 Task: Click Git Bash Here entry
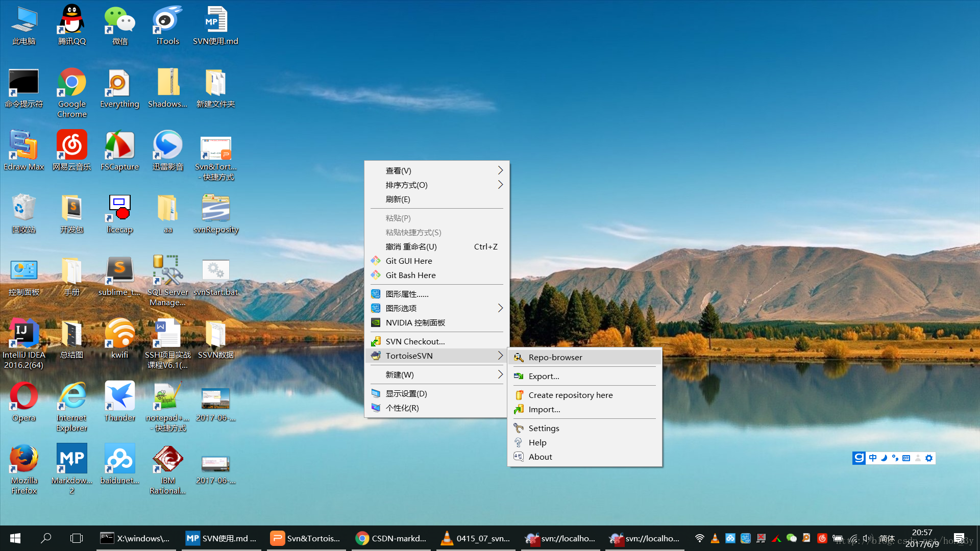tap(410, 275)
